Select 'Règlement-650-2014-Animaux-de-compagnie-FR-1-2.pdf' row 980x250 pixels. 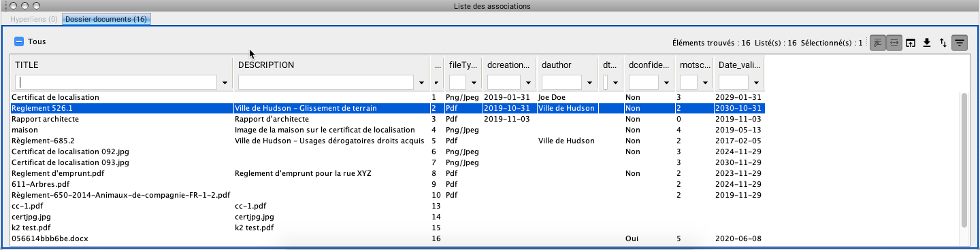pos(387,195)
